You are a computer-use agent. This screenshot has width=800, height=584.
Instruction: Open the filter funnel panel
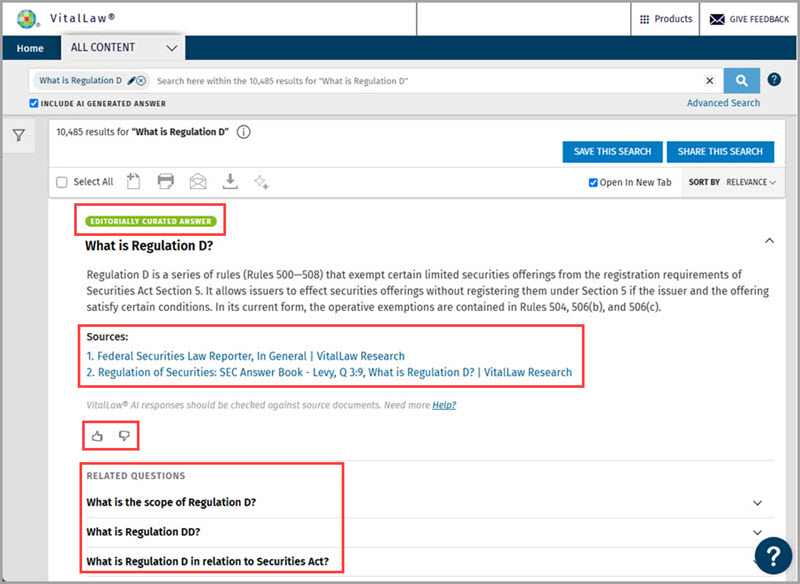coord(19,135)
